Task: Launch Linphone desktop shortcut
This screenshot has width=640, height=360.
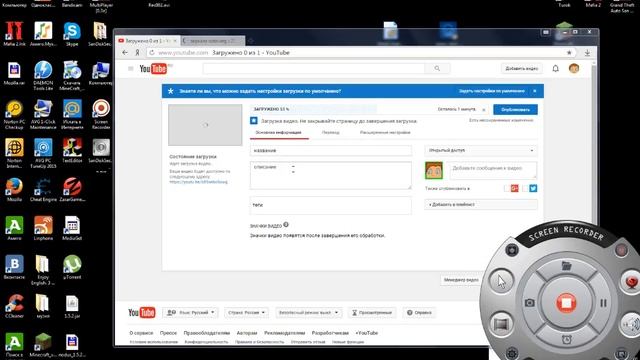Action: 43,229
